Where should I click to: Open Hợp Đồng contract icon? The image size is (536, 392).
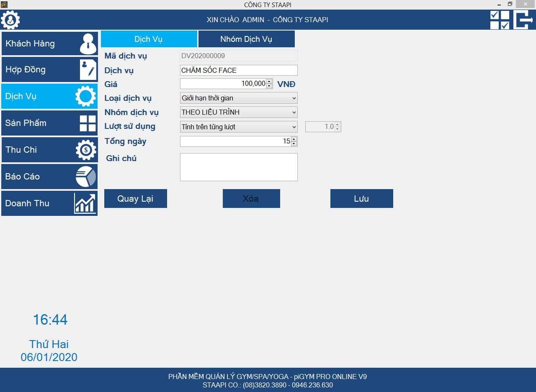point(88,70)
